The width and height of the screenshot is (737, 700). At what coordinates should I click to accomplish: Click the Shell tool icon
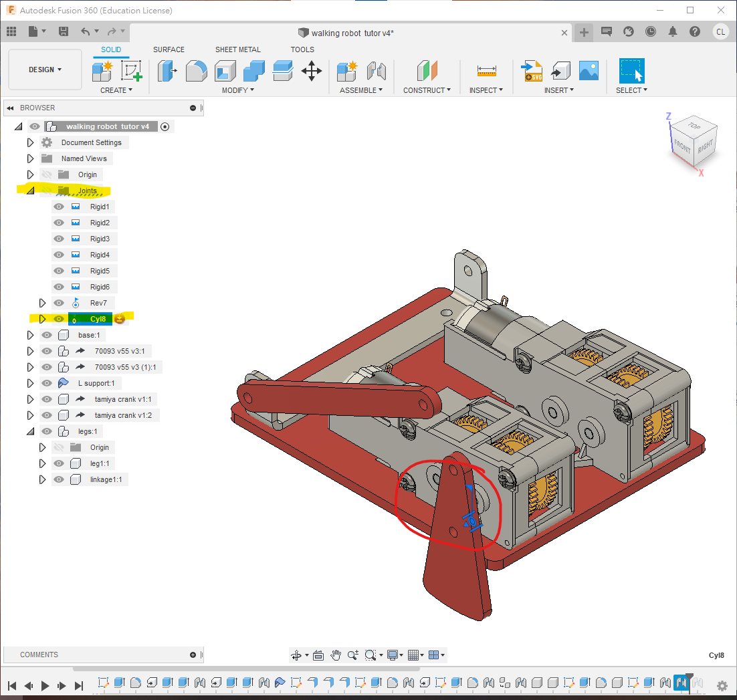click(225, 70)
